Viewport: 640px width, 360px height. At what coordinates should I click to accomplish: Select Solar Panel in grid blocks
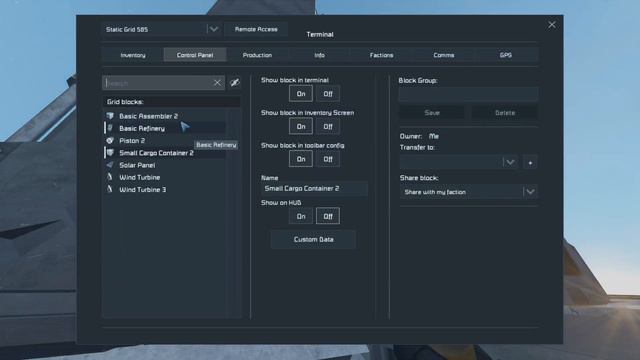click(x=165, y=165)
